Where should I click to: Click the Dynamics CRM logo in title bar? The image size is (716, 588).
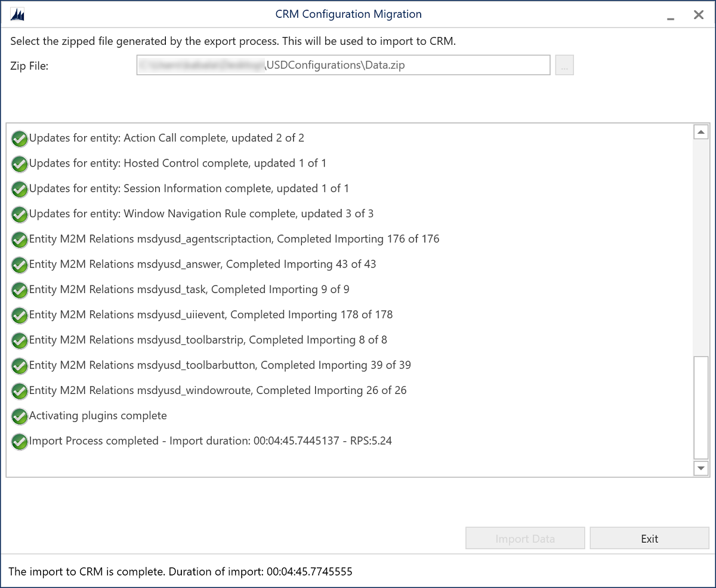click(x=18, y=15)
